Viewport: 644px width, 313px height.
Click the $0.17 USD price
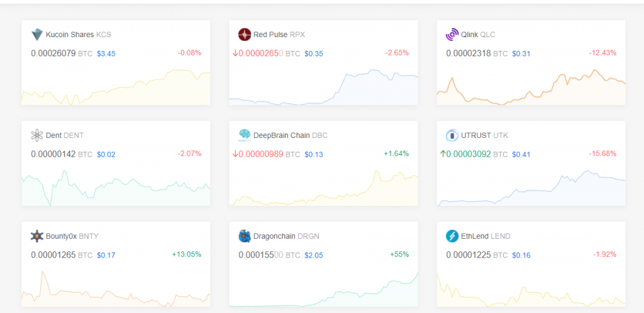pos(106,256)
